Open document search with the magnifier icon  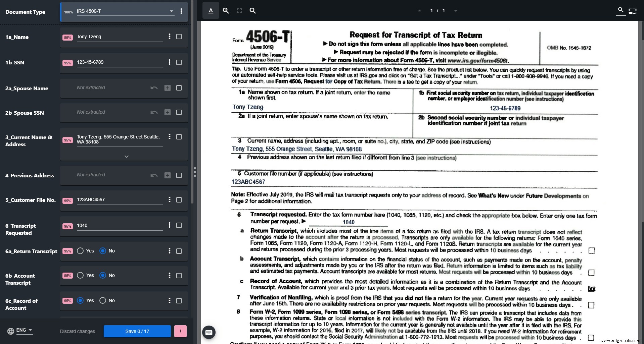tap(620, 10)
